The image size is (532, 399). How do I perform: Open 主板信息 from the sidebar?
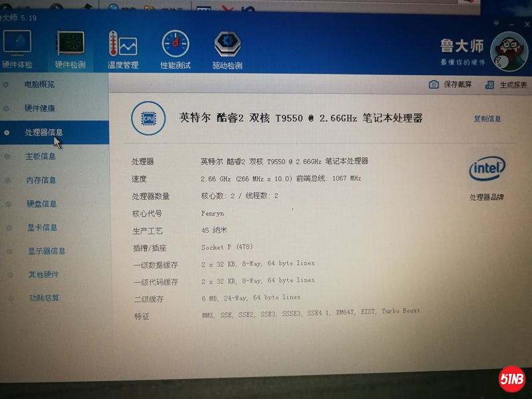point(41,156)
